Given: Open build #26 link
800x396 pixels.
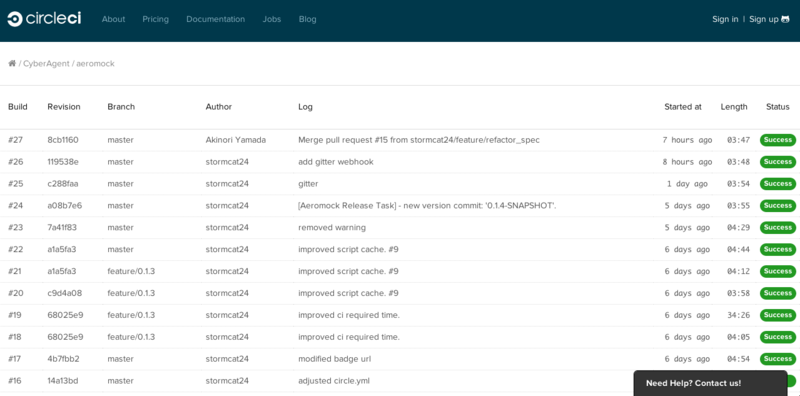Looking at the screenshot, I should pyautogui.click(x=16, y=162).
